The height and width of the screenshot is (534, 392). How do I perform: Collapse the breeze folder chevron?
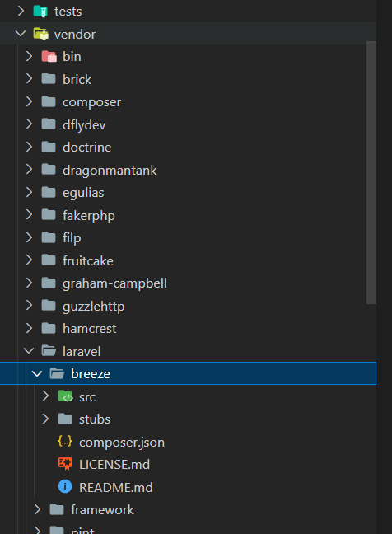click(37, 373)
